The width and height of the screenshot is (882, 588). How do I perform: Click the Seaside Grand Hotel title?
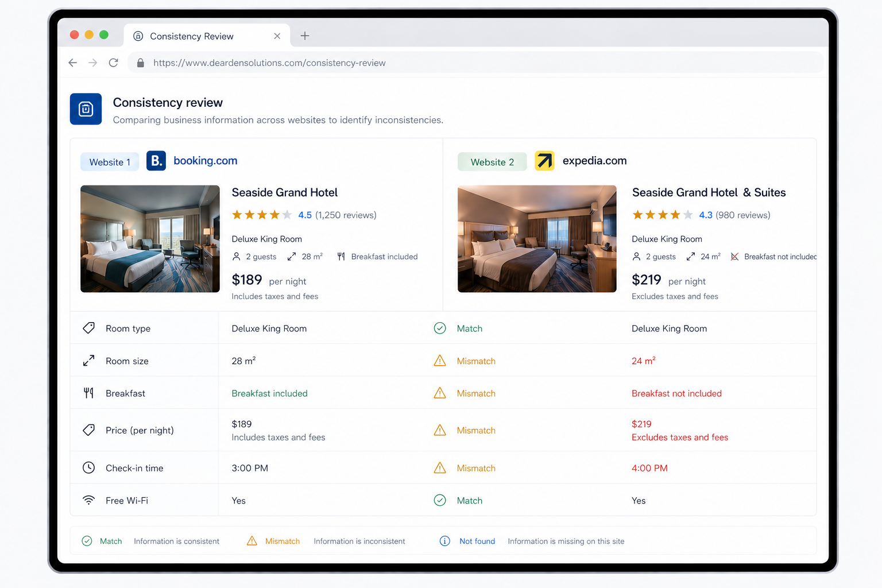click(x=285, y=192)
